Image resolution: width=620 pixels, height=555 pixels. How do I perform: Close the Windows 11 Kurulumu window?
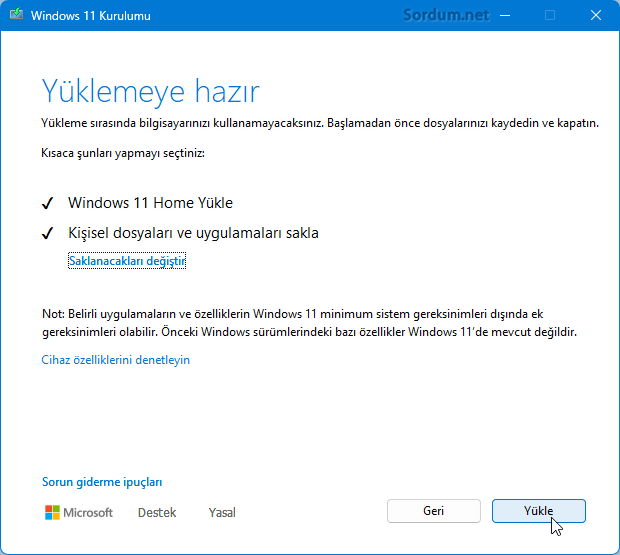[x=595, y=15]
